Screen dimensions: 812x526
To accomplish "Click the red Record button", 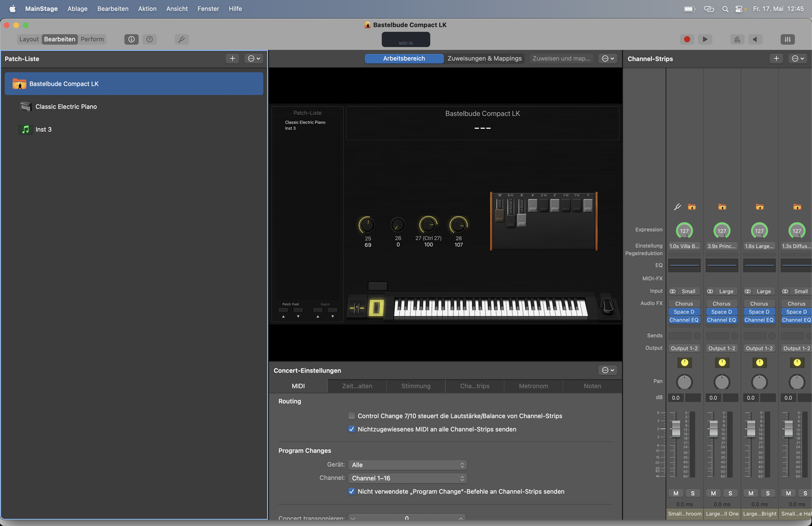I will coord(686,39).
